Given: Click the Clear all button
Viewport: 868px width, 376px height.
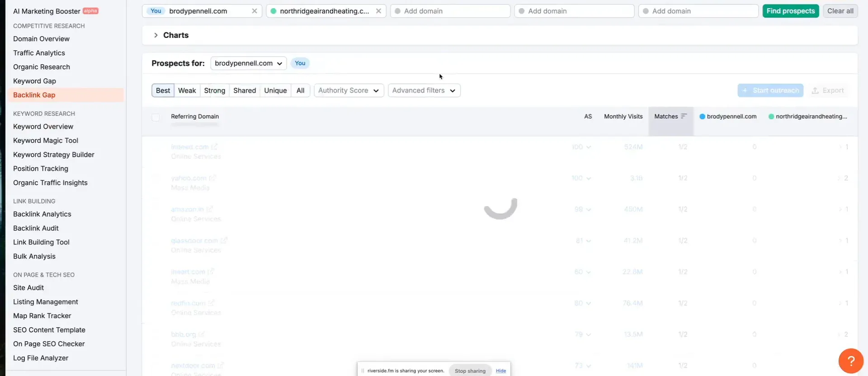Looking at the screenshot, I should coord(840,11).
